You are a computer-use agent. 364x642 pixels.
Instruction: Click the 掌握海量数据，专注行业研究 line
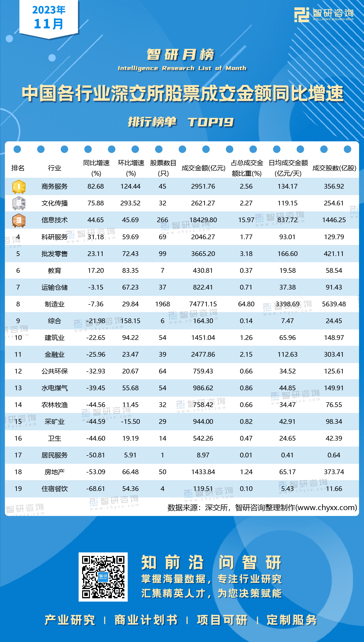[212, 579]
